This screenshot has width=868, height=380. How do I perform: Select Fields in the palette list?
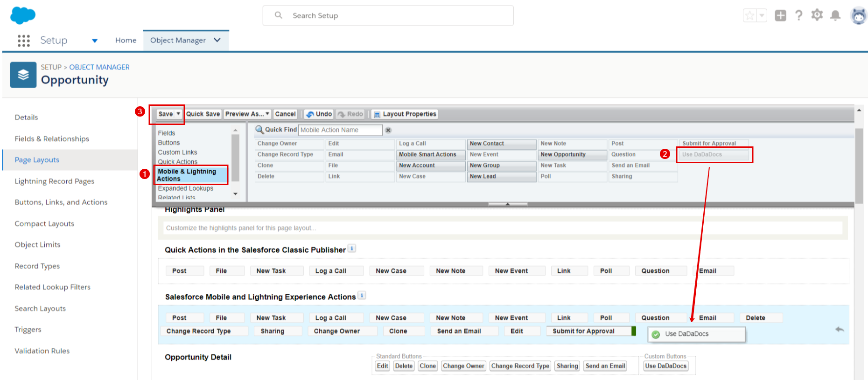pos(167,133)
